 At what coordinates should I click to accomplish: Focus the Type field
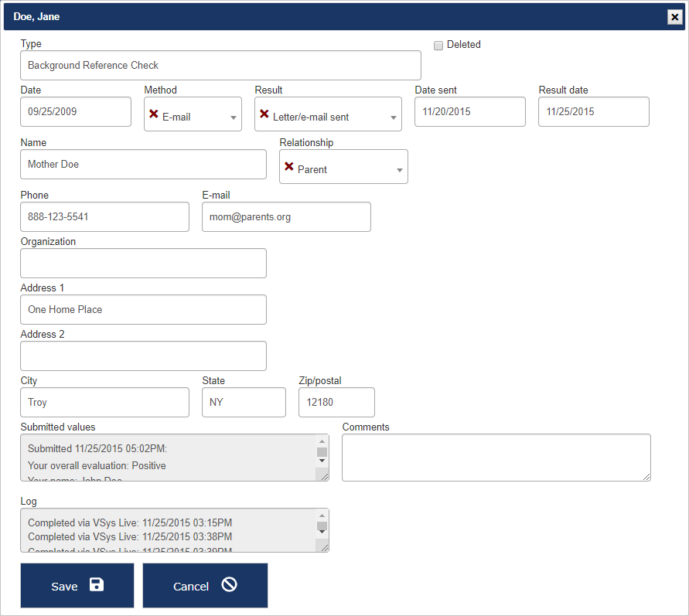pos(220,66)
